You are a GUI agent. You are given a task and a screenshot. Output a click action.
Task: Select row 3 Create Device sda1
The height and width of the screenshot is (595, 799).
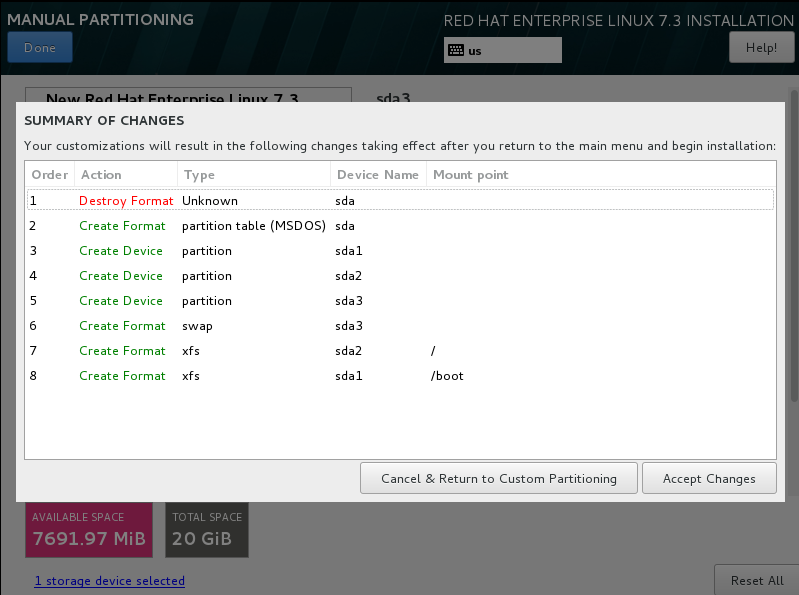400,251
